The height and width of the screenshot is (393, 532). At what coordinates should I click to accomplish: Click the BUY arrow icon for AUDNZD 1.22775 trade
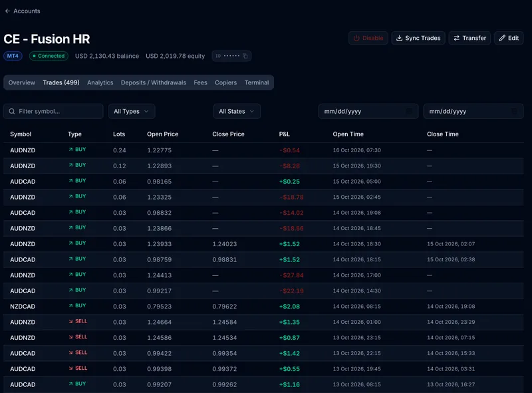tap(70, 150)
